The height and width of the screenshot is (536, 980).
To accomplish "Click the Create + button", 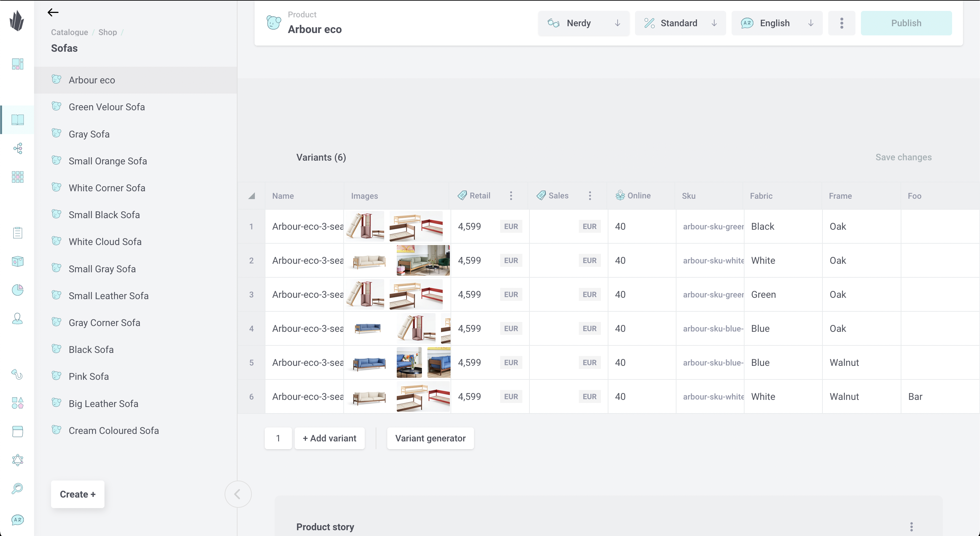I will (78, 494).
